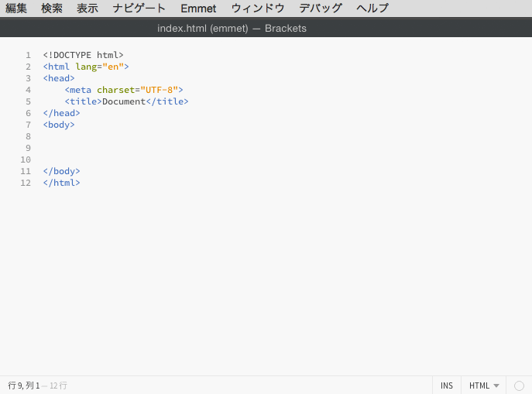Open the 編集 menu

coord(16,9)
